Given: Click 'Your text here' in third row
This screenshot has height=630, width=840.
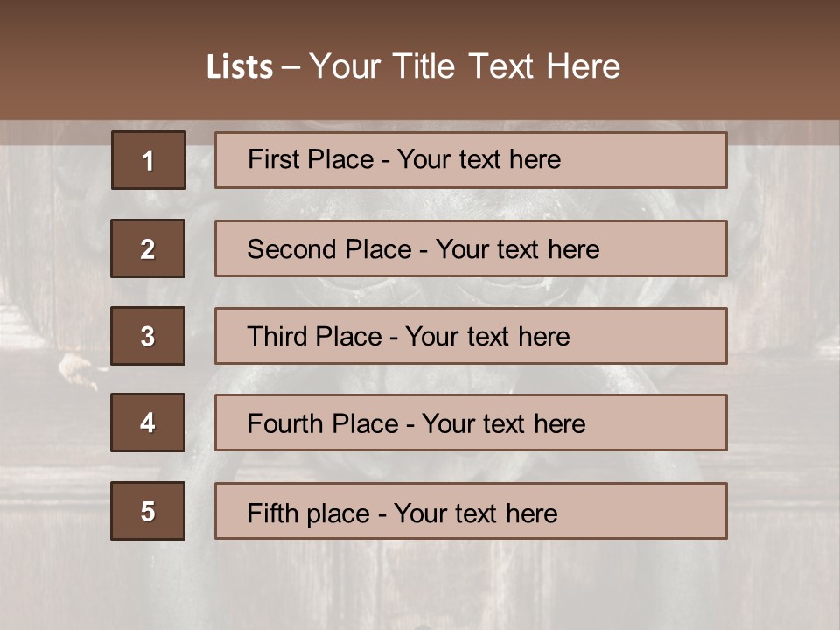Looking at the screenshot, I should click(x=487, y=337).
